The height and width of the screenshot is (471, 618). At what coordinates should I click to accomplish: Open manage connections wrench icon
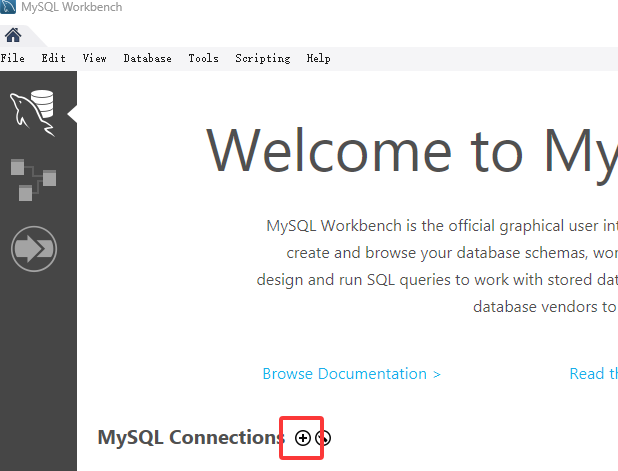(322, 438)
